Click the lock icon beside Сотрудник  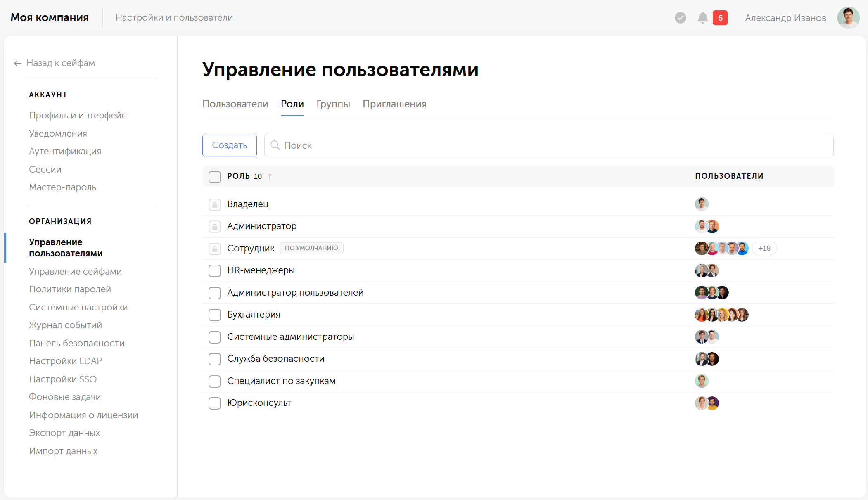coord(215,249)
